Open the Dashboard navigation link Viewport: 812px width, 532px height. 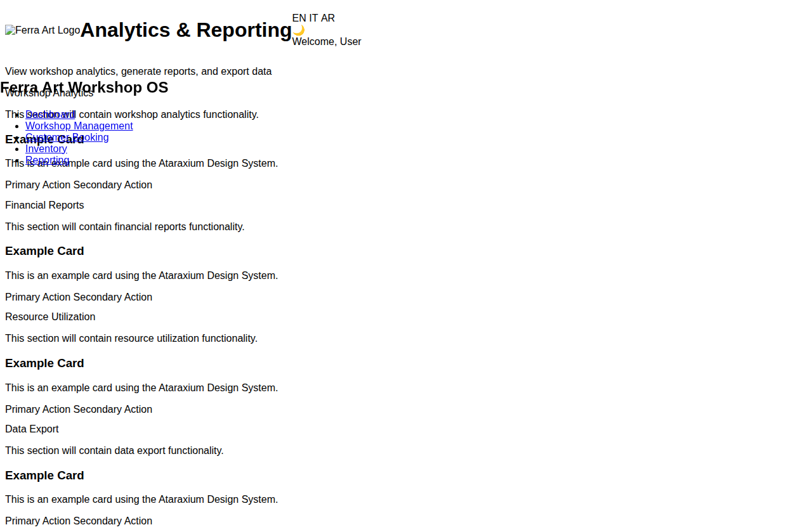(x=51, y=115)
